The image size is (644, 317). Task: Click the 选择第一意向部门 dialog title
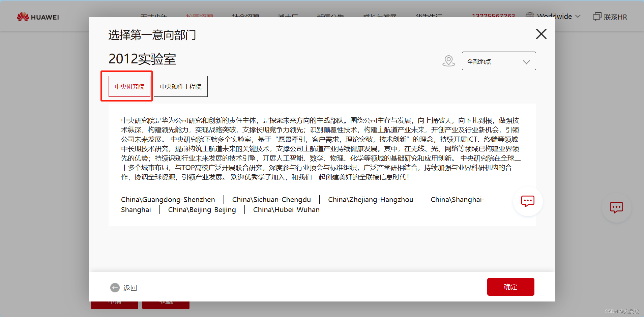tap(152, 35)
